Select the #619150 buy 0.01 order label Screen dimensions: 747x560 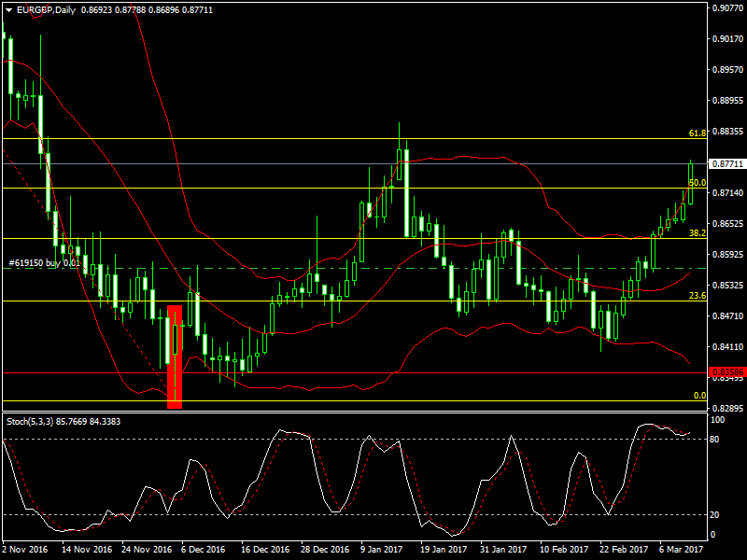(44, 263)
